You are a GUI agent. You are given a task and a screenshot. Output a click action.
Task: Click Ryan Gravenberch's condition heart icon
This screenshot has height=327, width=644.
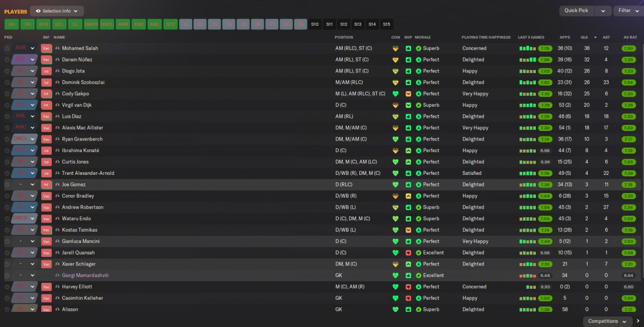[395, 139]
